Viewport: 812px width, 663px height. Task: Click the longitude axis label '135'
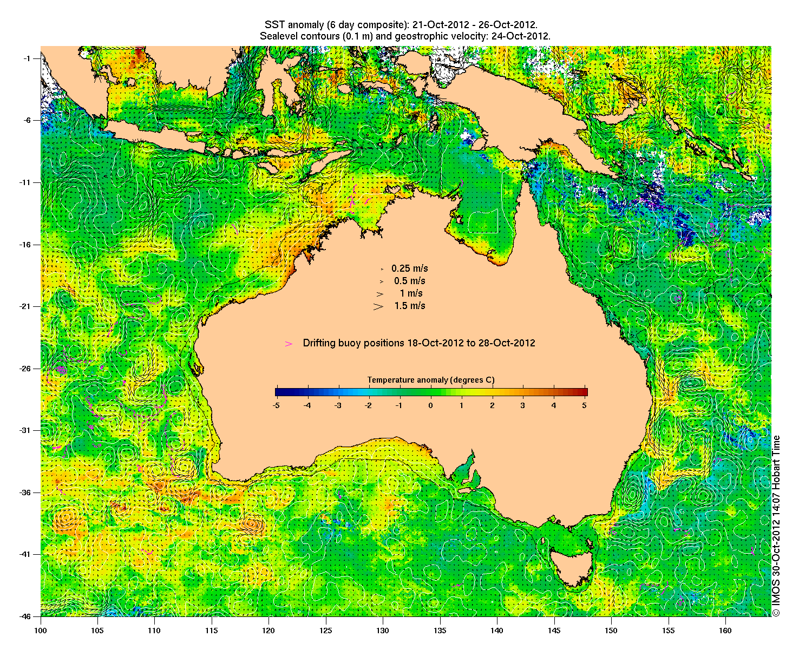[x=440, y=631]
